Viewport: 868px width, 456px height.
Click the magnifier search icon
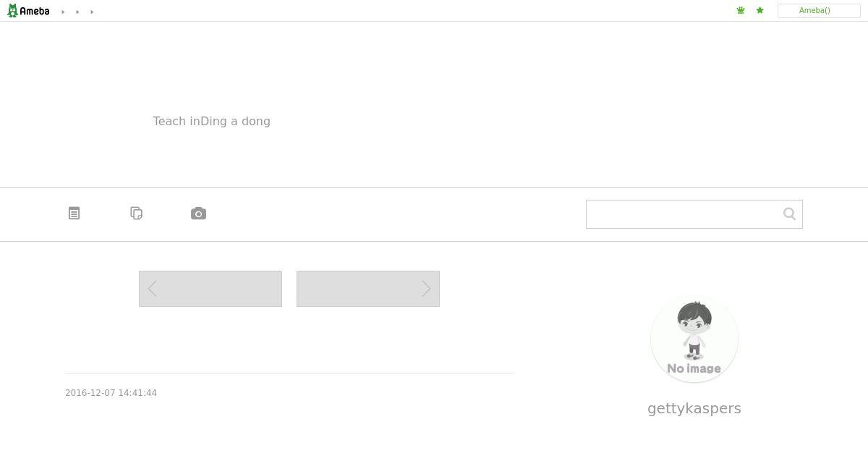pos(789,214)
